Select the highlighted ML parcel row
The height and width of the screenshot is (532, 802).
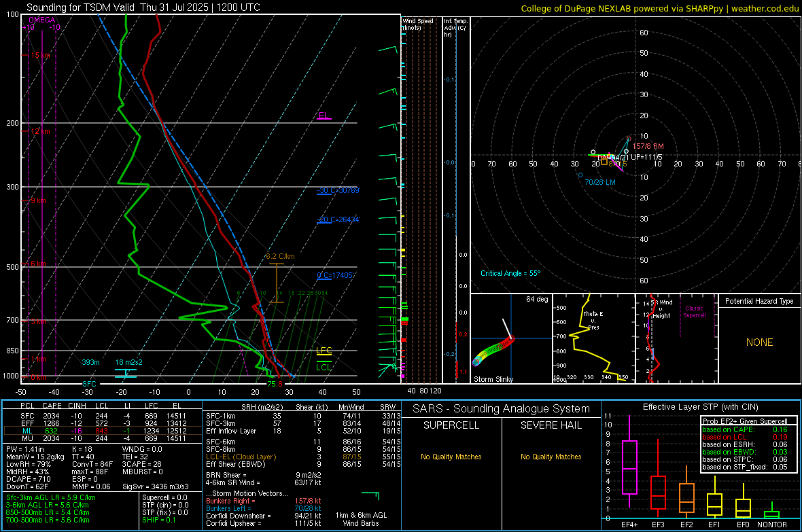(x=103, y=431)
